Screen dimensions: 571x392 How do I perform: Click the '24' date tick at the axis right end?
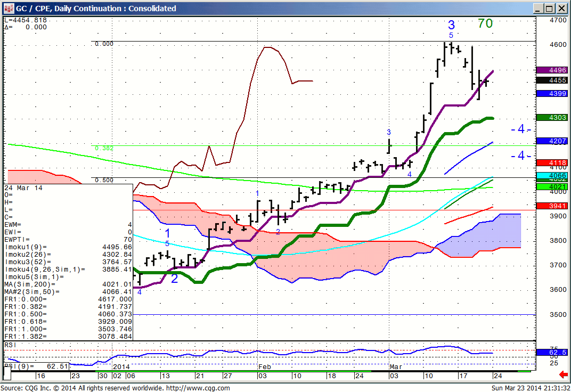[498, 376]
